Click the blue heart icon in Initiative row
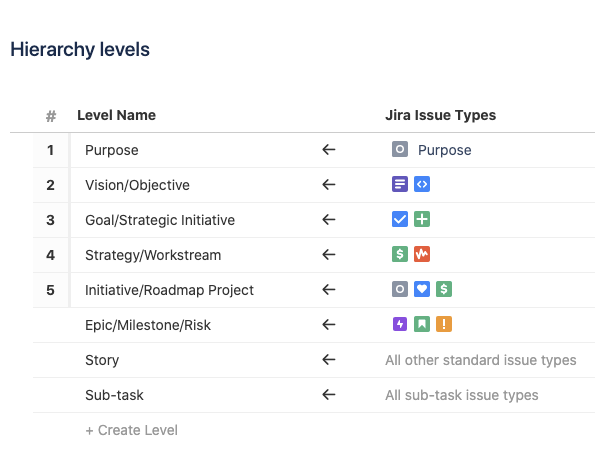 [422, 290]
